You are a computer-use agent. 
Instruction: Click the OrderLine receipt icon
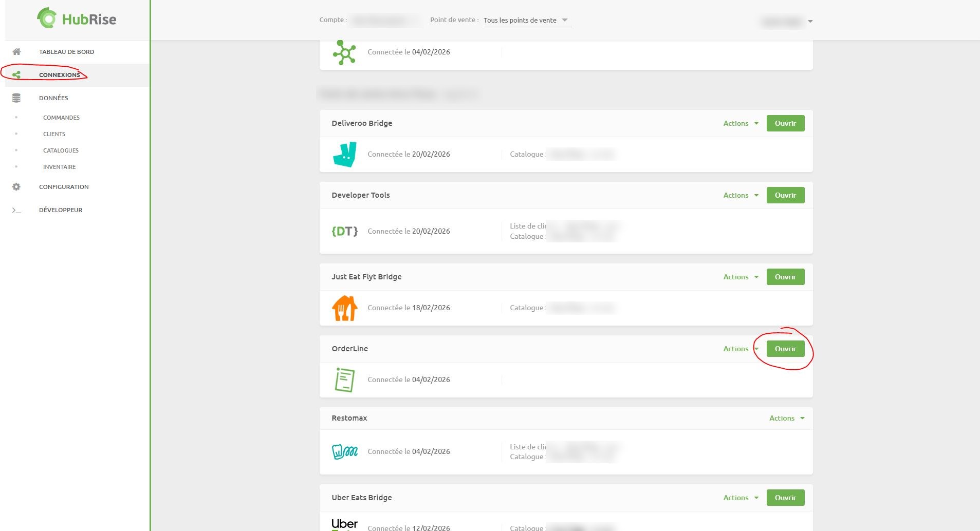[345, 380]
